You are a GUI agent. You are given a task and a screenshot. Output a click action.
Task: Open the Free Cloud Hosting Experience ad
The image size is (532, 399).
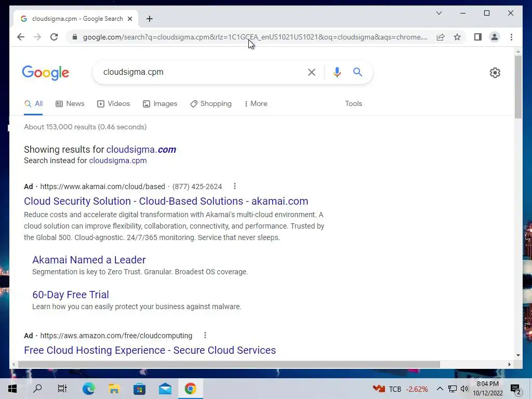pos(150,350)
